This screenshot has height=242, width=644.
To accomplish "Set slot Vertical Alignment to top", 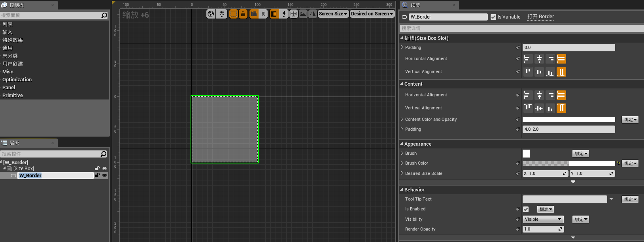I will point(528,72).
